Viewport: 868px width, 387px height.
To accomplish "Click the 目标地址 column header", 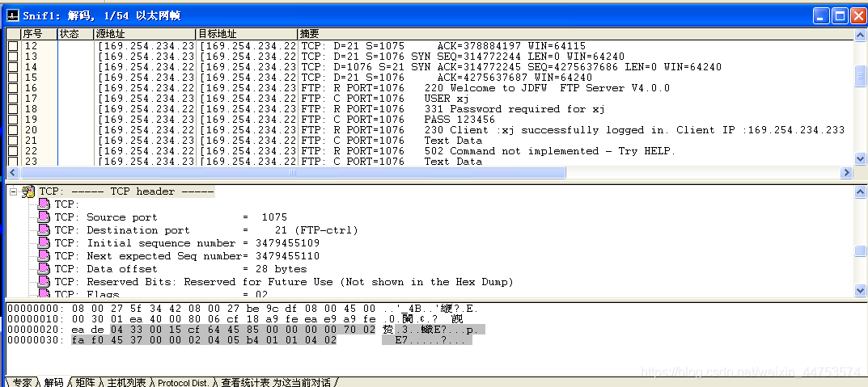I will point(247,34).
